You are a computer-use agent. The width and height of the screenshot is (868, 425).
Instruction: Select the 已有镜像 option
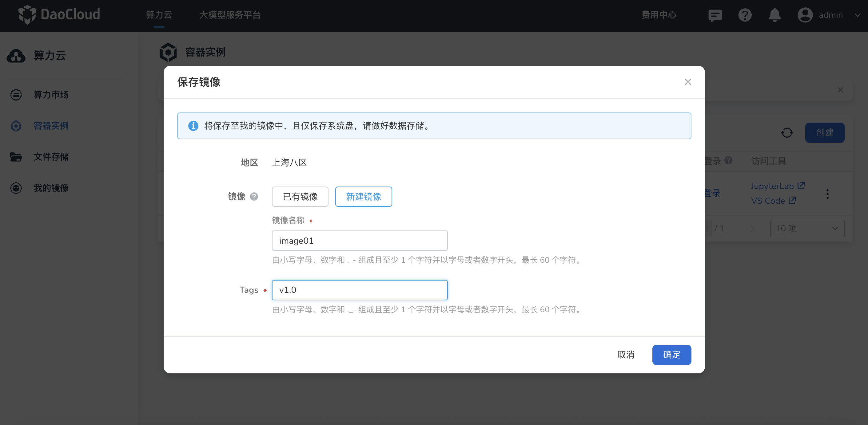click(x=300, y=197)
